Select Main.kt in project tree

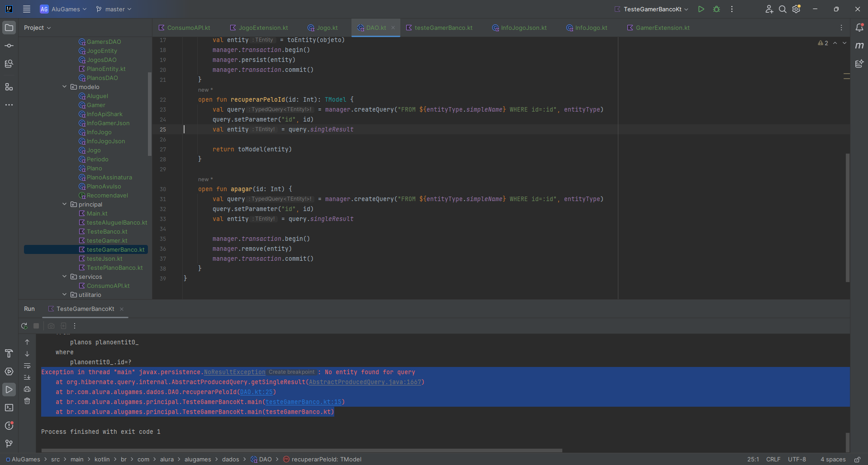97,213
